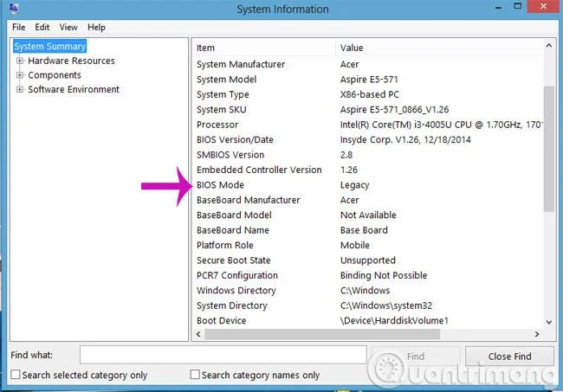The image size is (563, 392).
Task: Minimize the System Information window
Action: pos(498,7)
